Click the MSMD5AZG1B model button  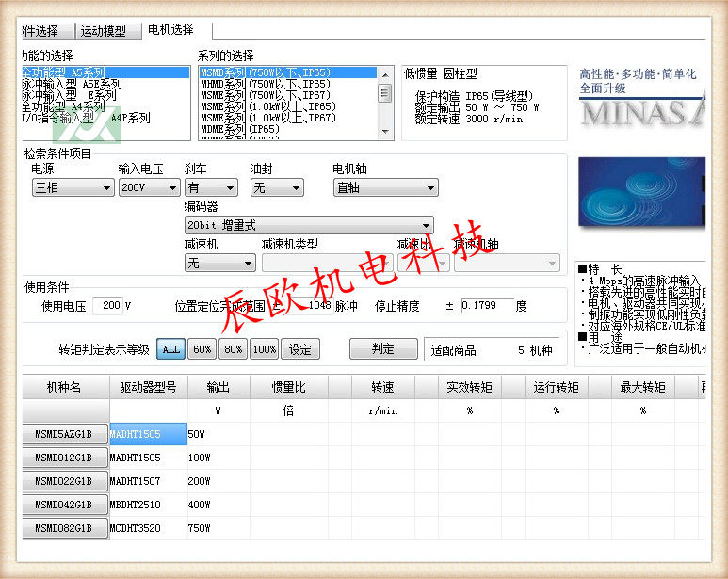[x=65, y=434]
